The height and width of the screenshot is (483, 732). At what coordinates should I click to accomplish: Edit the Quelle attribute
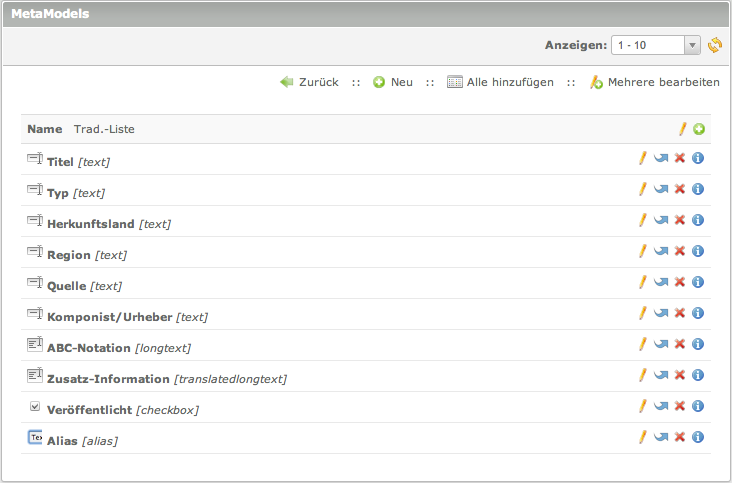(643, 282)
